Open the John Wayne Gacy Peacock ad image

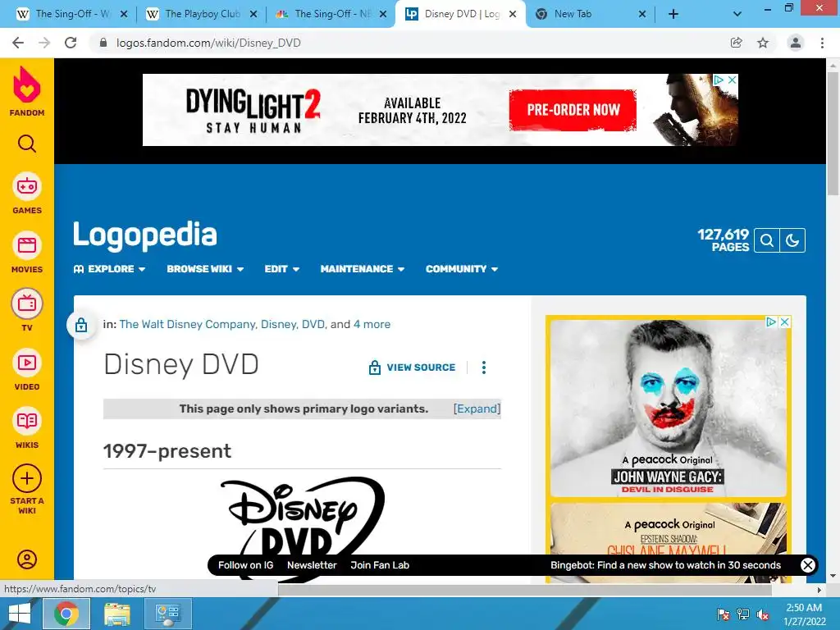668,408
